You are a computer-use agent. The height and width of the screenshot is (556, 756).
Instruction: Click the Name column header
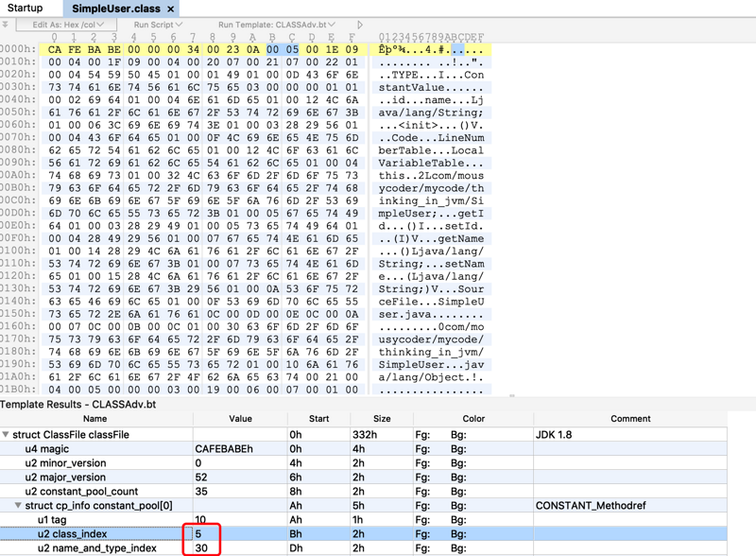click(x=95, y=419)
